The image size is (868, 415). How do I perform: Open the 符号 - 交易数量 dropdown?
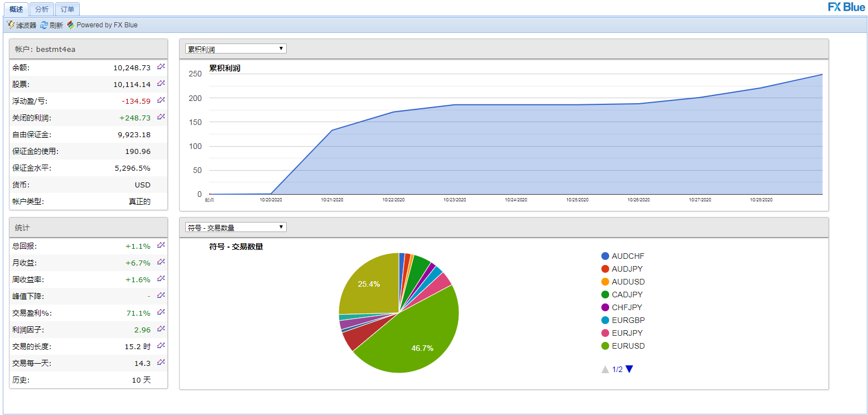tap(235, 228)
